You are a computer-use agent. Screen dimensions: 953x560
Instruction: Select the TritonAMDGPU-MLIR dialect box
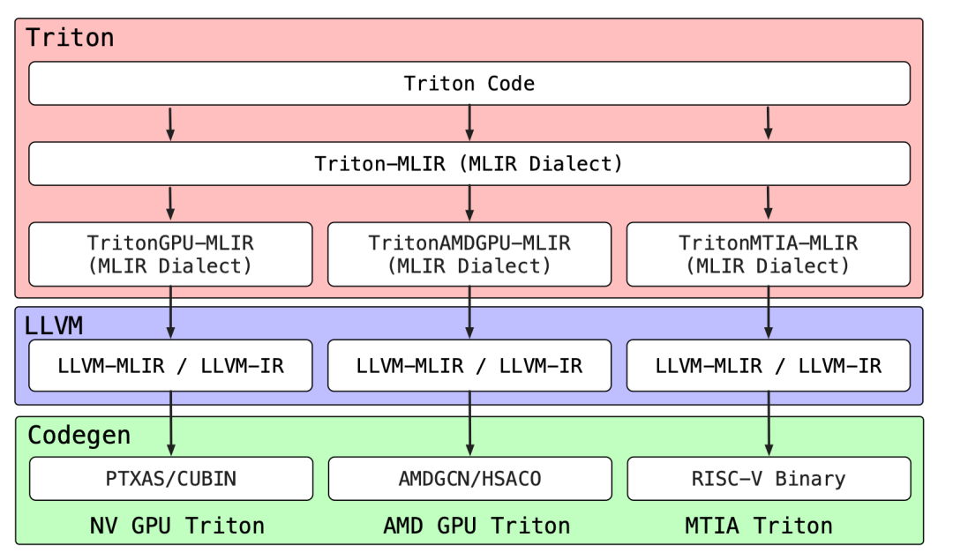click(x=469, y=254)
